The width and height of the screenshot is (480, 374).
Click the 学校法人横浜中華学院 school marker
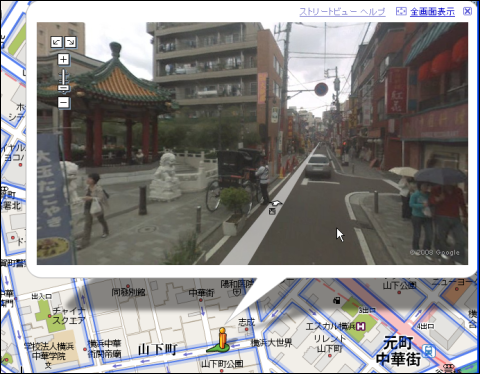[x=49, y=366]
